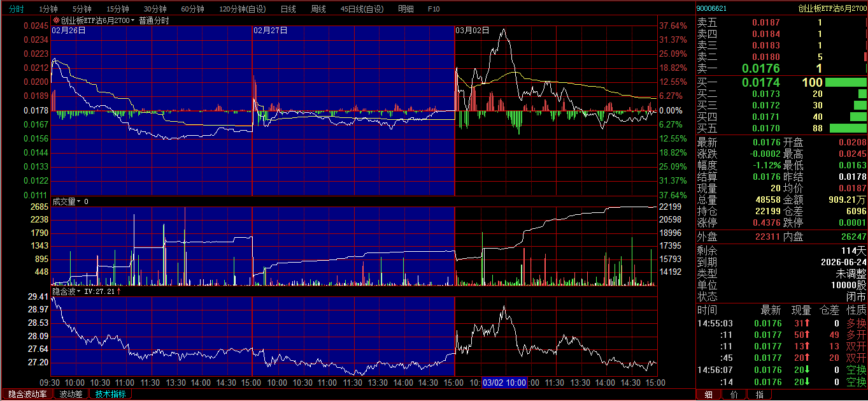
Task: Select the 细 tick detail tab
Action: 709,395
